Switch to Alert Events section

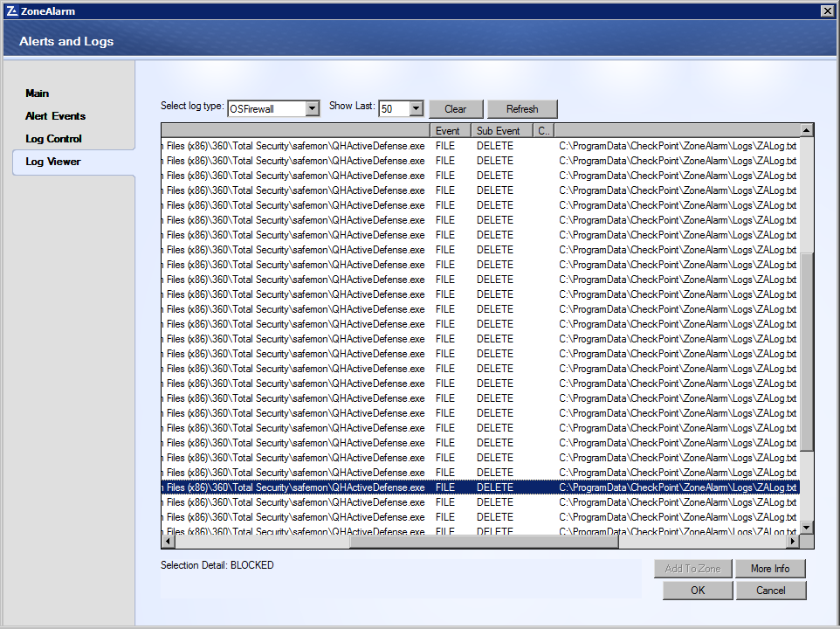(55, 115)
